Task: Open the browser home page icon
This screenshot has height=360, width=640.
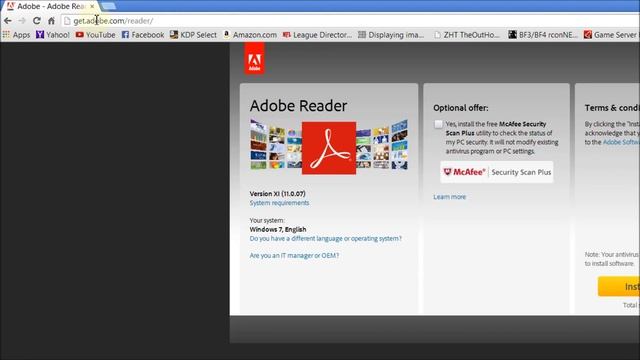Action: pos(51,20)
